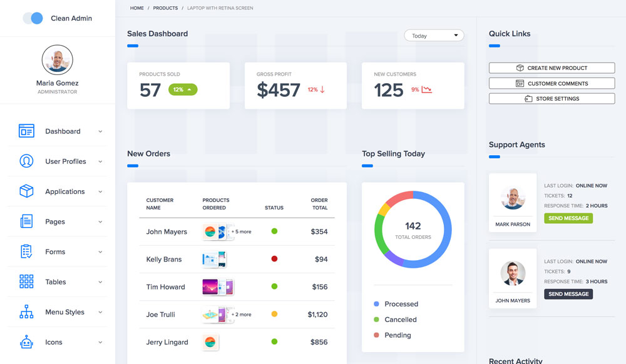Click the Pages document icon
Image resolution: width=626 pixels, height=364 pixels.
[x=26, y=221]
